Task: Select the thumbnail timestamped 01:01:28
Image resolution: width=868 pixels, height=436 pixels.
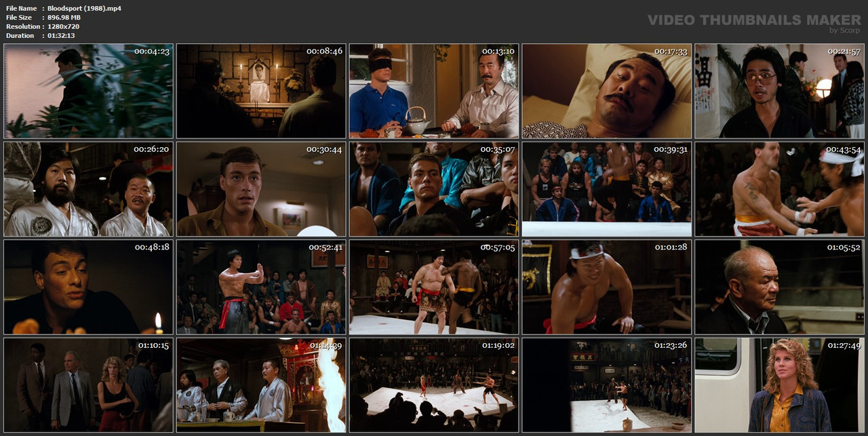Action: [607, 288]
